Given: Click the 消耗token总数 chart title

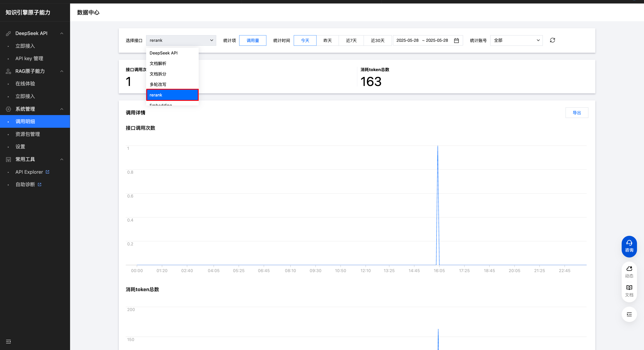Looking at the screenshot, I should (142, 289).
